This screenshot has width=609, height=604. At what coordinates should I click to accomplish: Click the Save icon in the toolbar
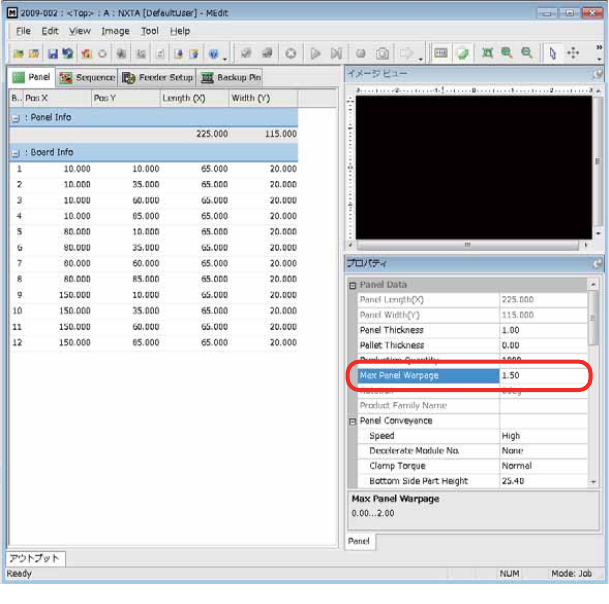pyautogui.click(x=52, y=53)
